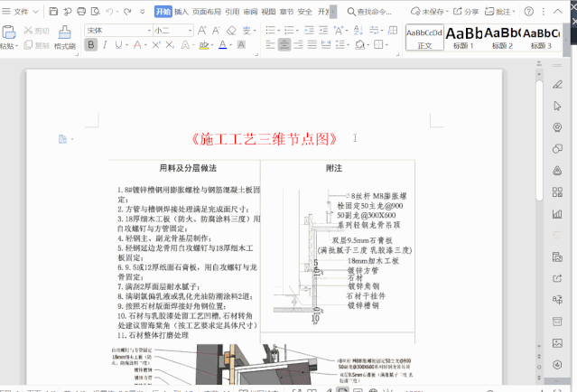This screenshot has width=577, height=392.
Task: Apply the 标题 3 style
Action: pyautogui.click(x=541, y=38)
